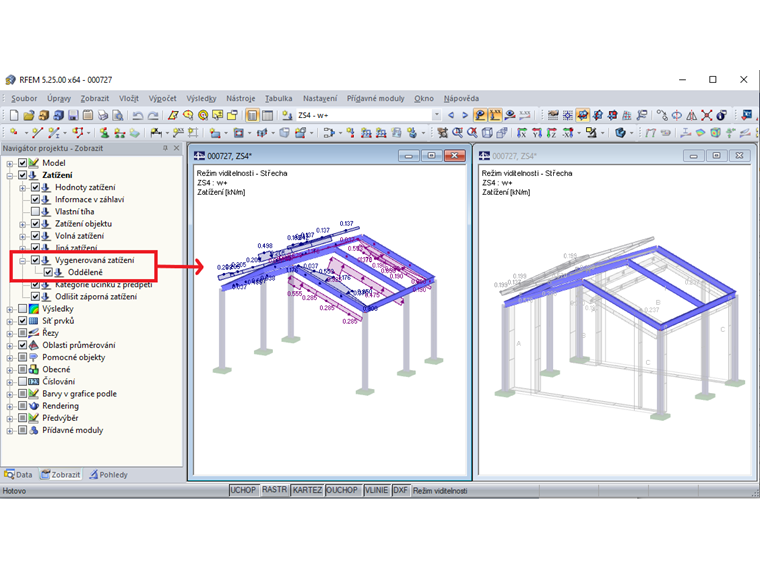Viewport: 760px width, 570px height.
Task: Toggle Show Load Values icon
Action: click(495, 115)
